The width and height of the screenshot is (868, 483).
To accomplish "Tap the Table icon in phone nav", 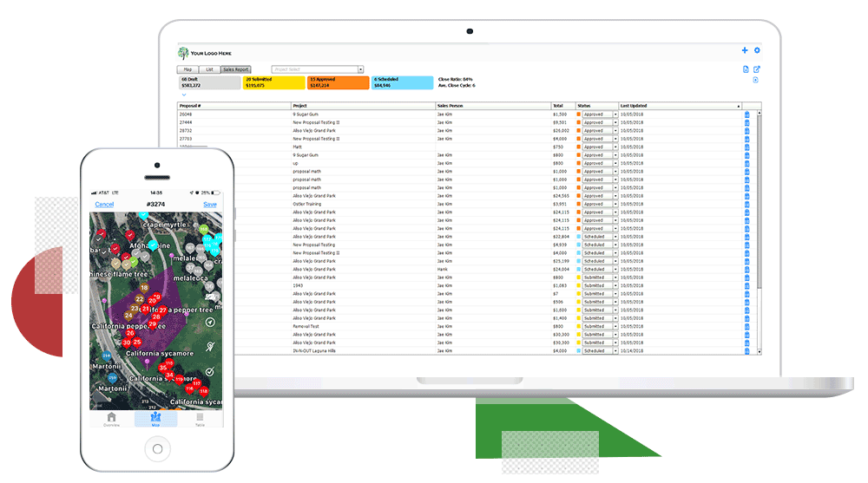I will tap(200, 418).
